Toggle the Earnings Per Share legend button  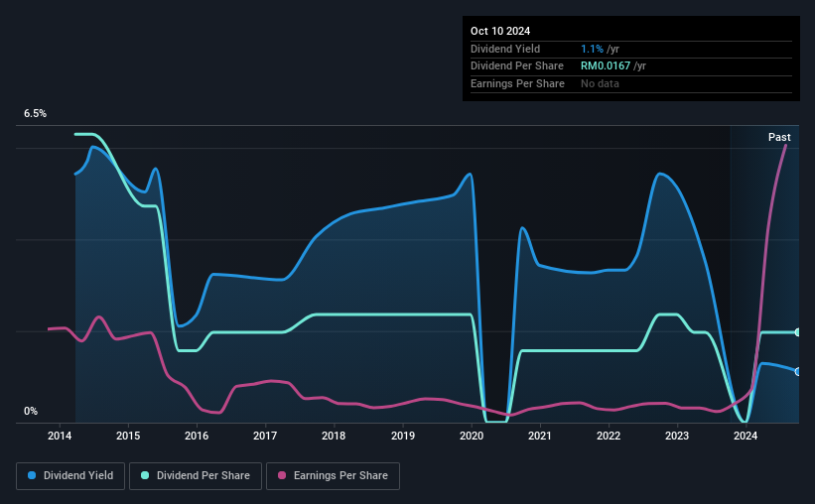coord(333,476)
